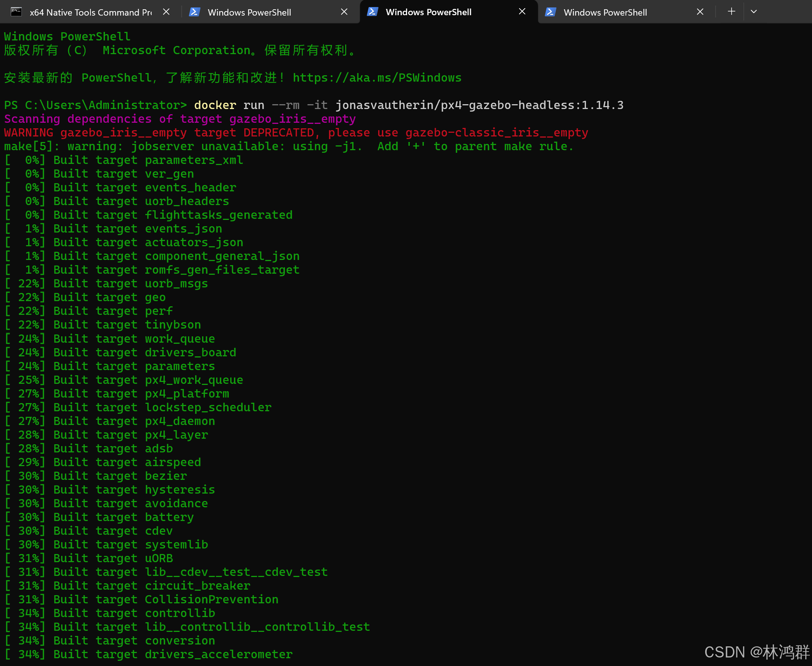812x666 pixels.
Task: Open the https://aka.ms/PSWindows link
Action: [377, 78]
